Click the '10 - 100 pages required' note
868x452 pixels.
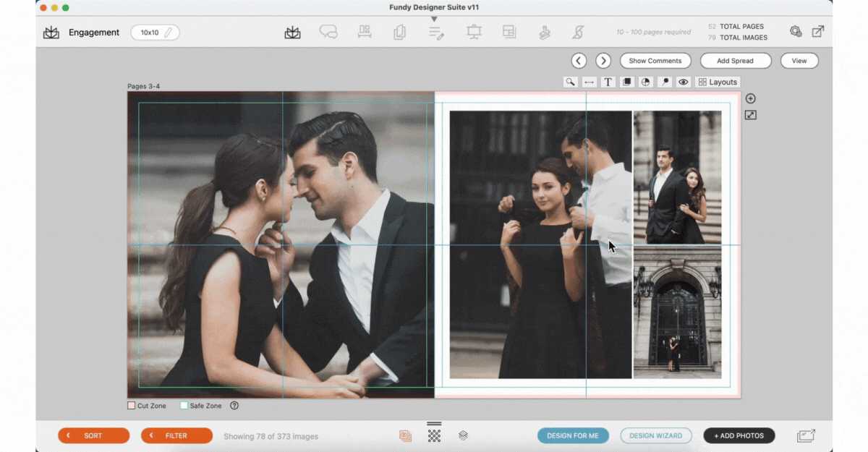653,33
